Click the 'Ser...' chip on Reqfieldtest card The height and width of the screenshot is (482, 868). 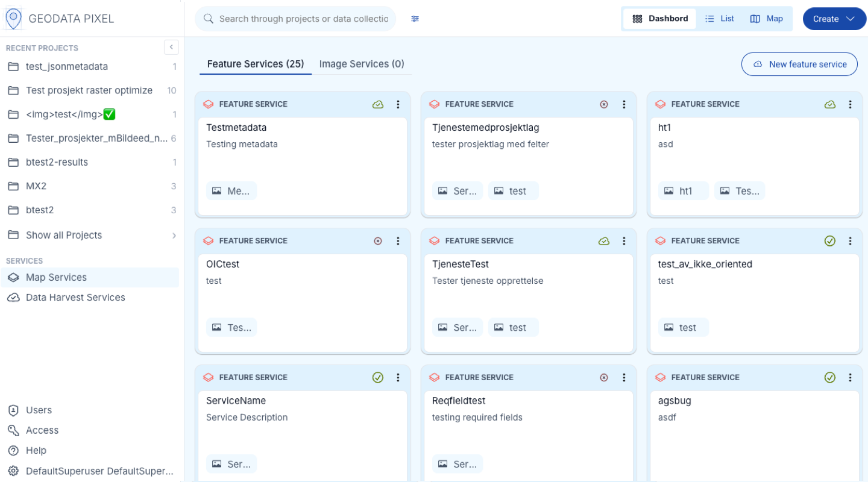click(458, 465)
